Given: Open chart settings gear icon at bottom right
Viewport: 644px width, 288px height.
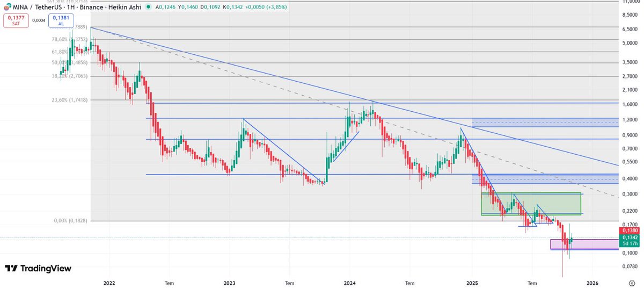Looking at the screenshot, I should (631, 282).
